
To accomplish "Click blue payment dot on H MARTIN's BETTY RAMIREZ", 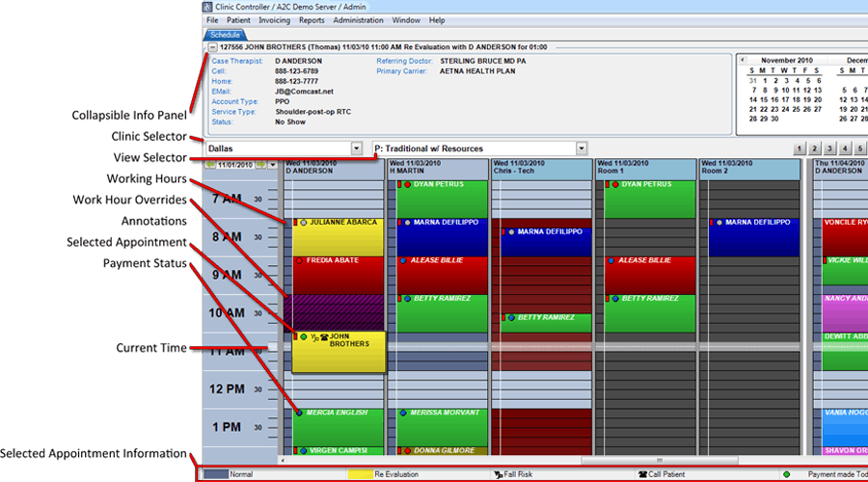I will pos(407,299).
